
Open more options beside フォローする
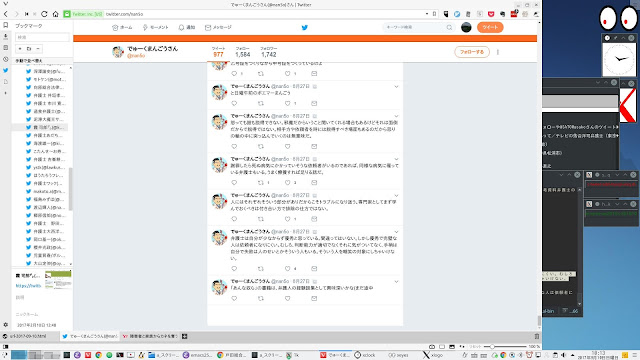click(498, 52)
